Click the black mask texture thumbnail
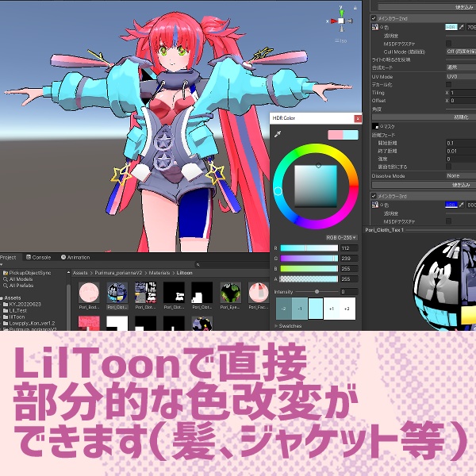 point(375,126)
